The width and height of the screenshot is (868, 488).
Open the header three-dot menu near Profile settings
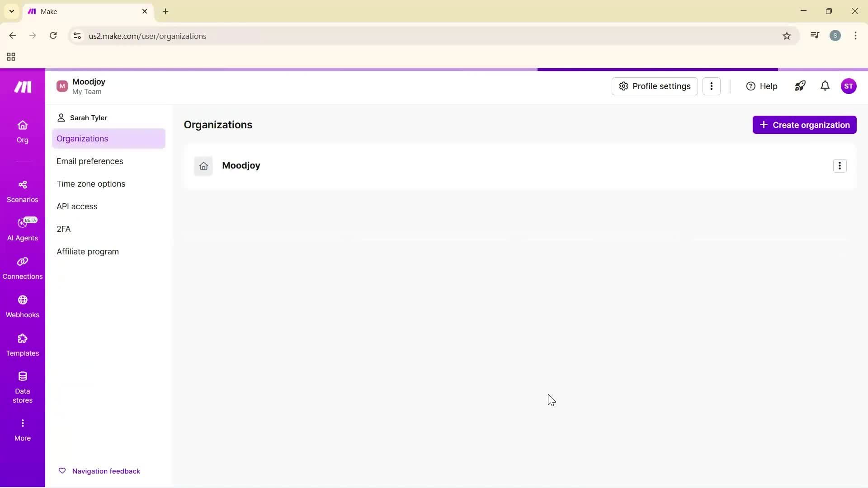click(712, 86)
